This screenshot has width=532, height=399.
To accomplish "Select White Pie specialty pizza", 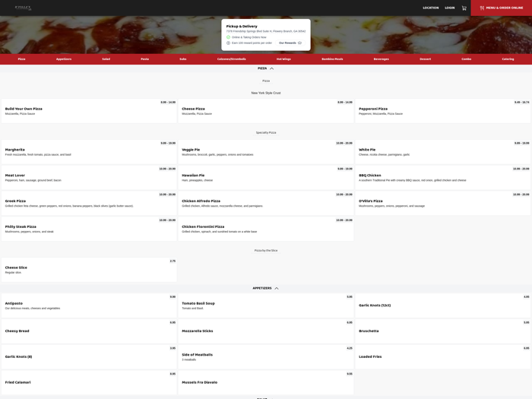I will (x=443, y=152).
